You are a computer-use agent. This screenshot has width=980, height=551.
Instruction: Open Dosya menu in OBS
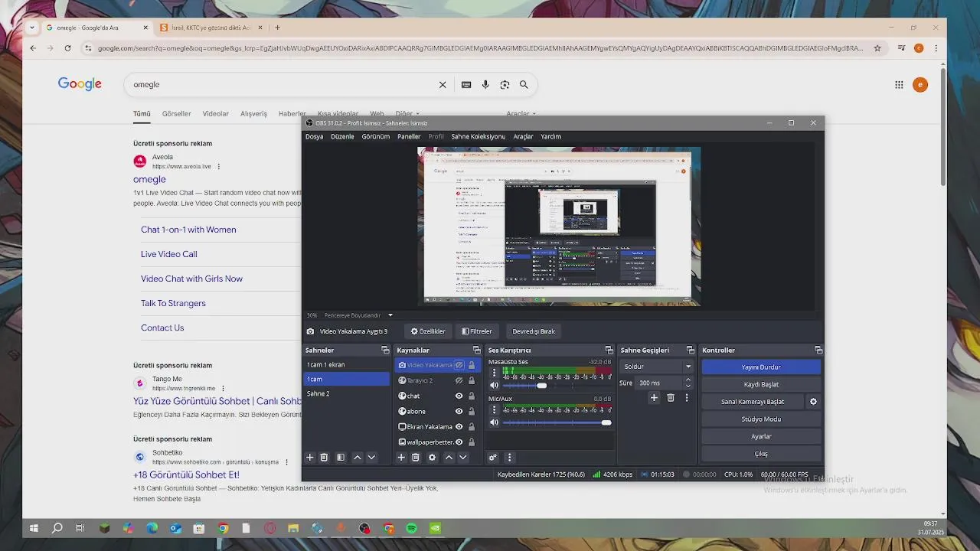(x=314, y=136)
